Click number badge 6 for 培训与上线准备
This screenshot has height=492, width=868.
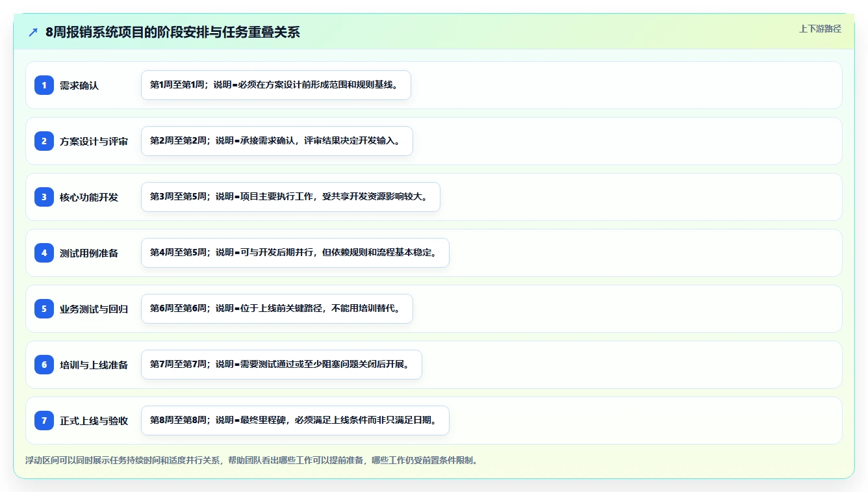click(x=44, y=365)
